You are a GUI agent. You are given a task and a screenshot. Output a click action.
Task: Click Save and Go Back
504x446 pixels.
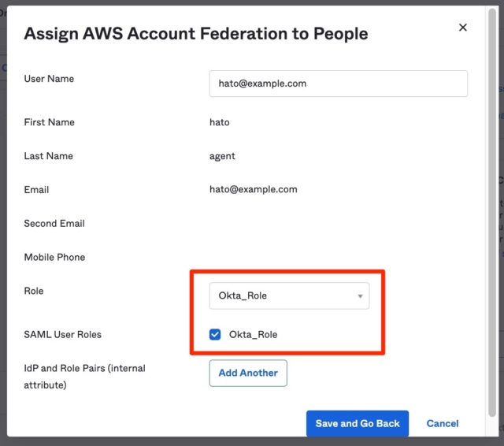click(x=358, y=423)
